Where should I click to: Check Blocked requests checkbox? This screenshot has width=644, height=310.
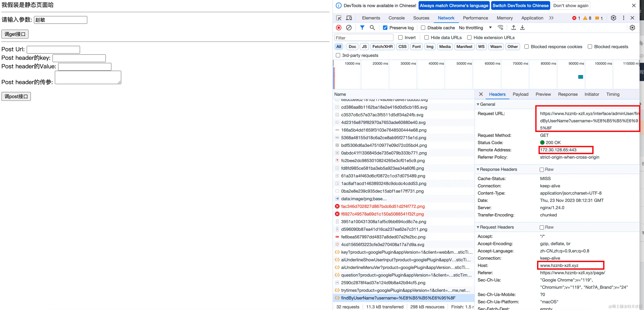[590, 46]
